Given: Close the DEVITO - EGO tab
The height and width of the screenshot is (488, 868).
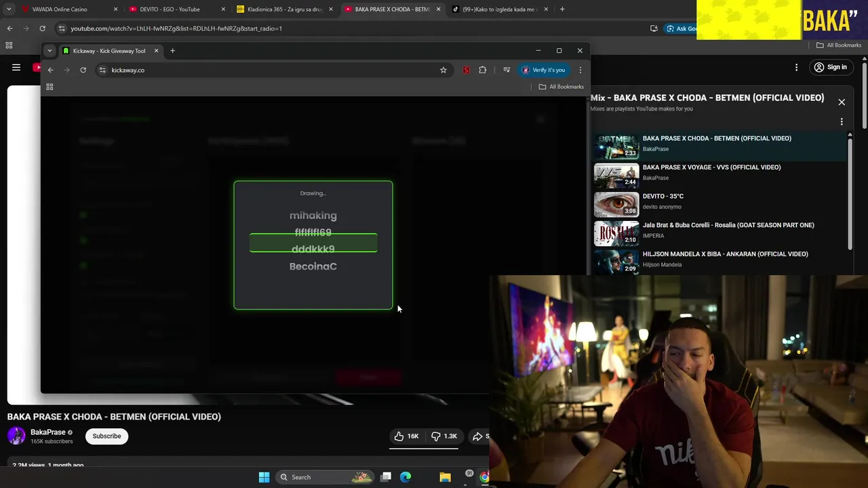Looking at the screenshot, I should click(x=223, y=9).
